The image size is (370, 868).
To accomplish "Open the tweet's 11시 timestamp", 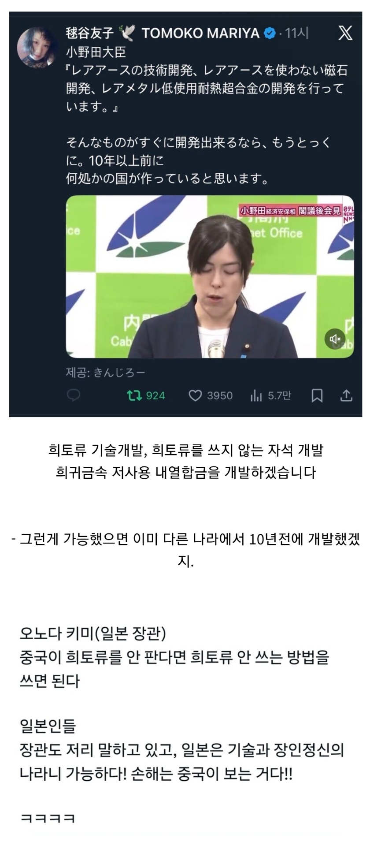I will (x=296, y=34).
